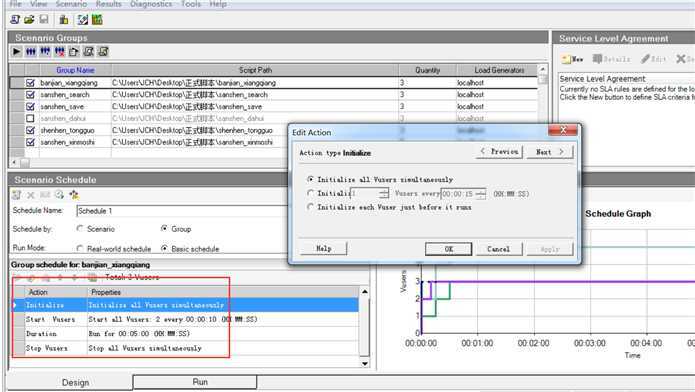Open the Results menu
Viewport: 695px width, 392px height.
tap(109, 4)
